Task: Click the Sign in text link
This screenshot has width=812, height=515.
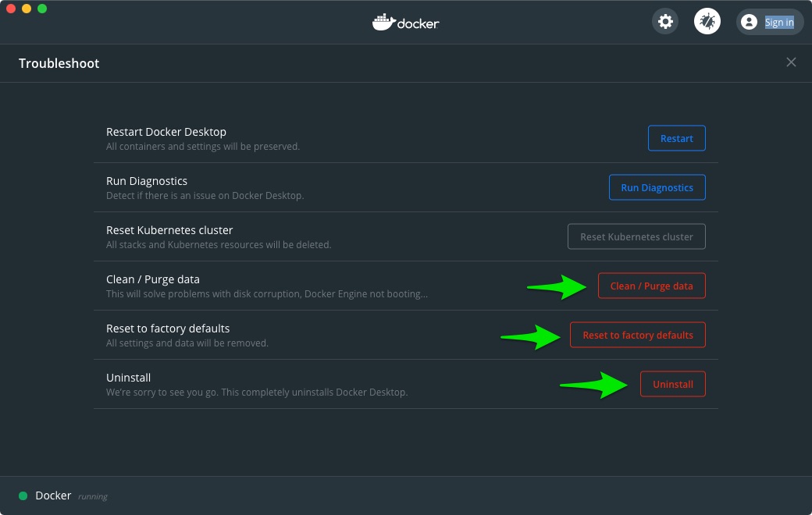Action: [779, 23]
